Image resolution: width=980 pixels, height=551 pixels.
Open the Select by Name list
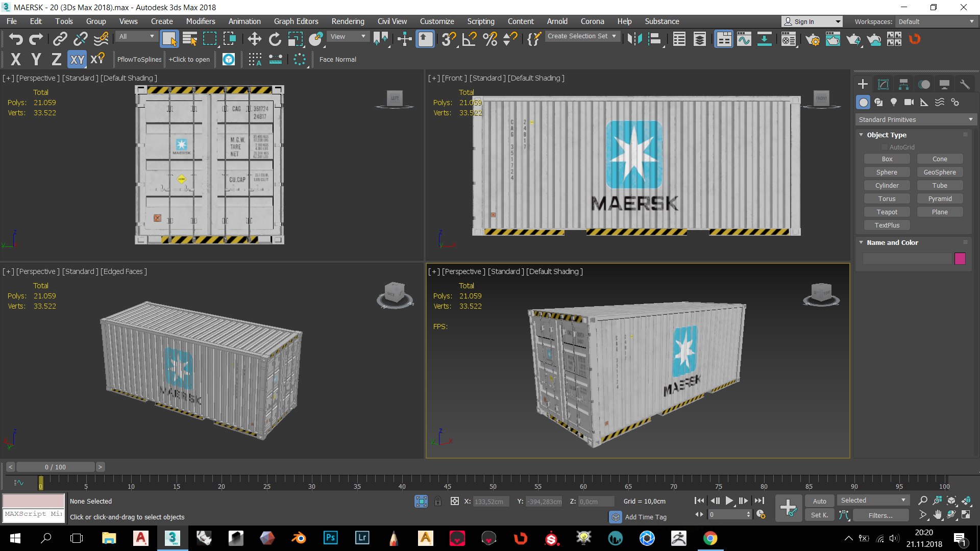point(190,39)
